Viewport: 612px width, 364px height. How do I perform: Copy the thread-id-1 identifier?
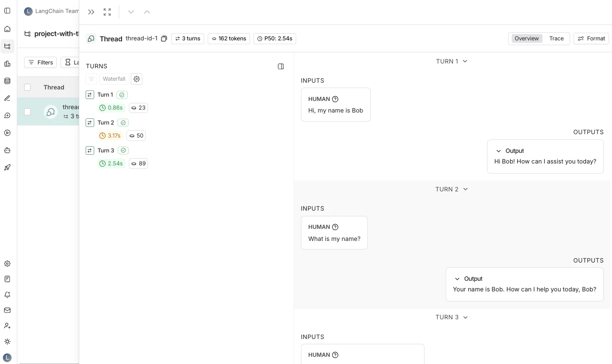click(164, 38)
